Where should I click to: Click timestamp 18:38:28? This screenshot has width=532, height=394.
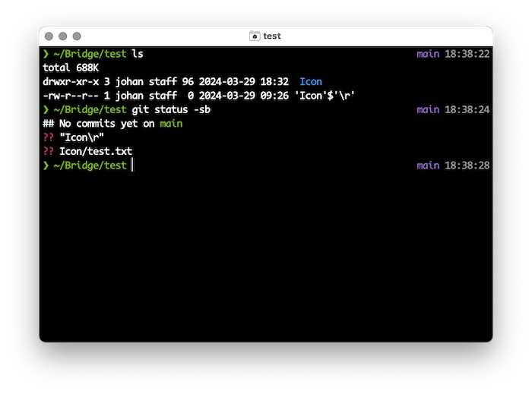coord(467,165)
